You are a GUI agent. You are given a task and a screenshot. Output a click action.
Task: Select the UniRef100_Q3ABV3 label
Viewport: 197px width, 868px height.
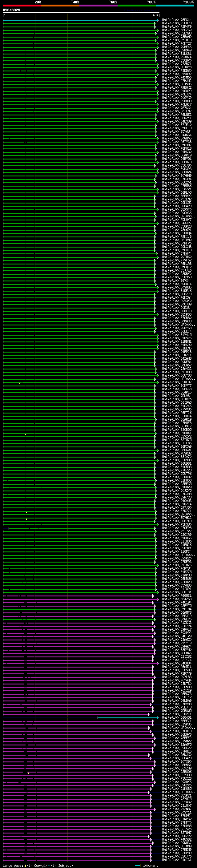176,582
